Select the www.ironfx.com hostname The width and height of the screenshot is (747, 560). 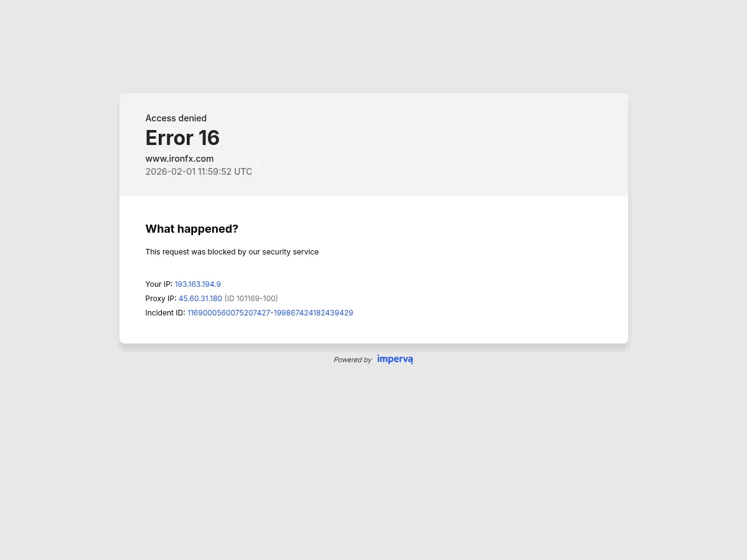tap(179, 159)
